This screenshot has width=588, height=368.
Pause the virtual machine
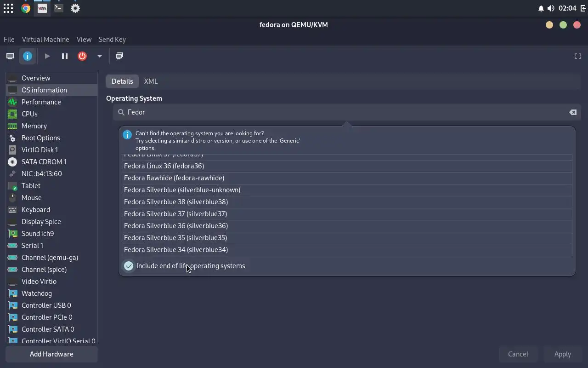pos(65,56)
